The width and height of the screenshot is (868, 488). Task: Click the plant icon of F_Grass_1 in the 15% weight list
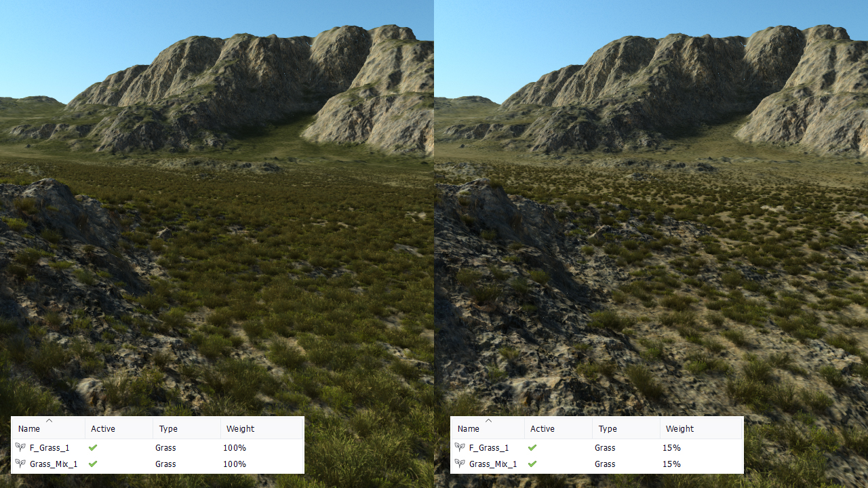pyautogui.click(x=460, y=447)
